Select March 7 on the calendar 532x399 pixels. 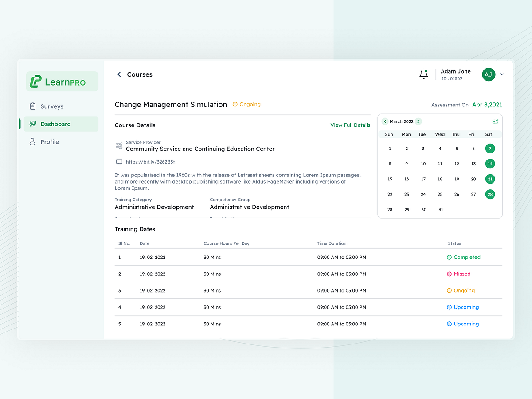point(490,149)
